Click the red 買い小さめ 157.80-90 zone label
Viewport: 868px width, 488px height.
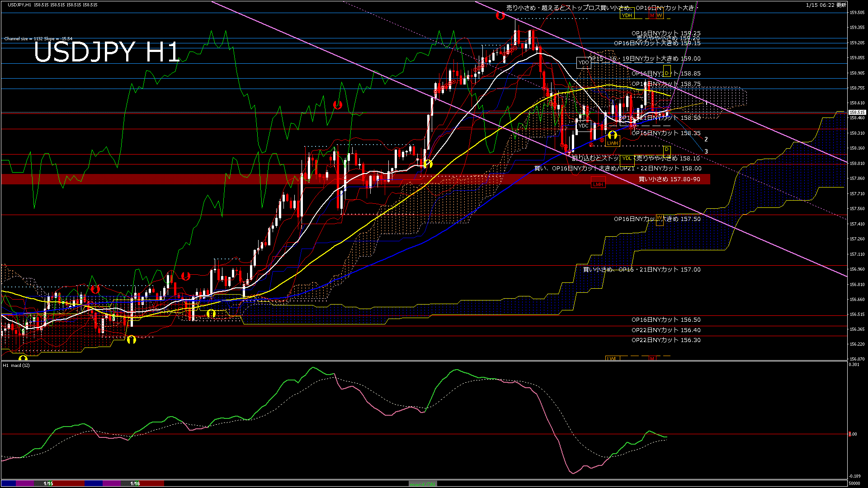(669, 179)
